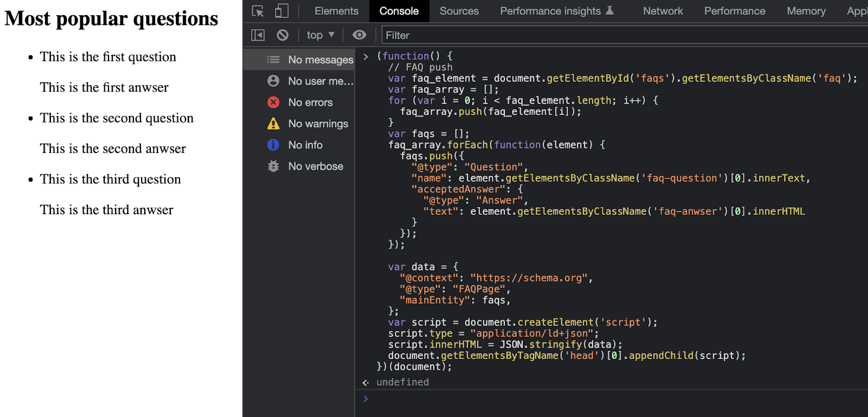
Task: Go to the Network tab
Action: [x=662, y=11]
